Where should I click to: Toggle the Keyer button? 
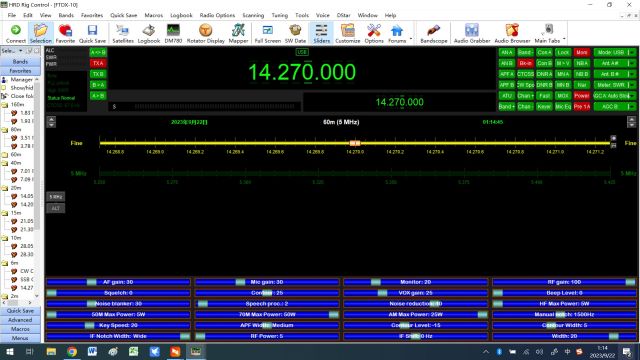tap(544, 107)
